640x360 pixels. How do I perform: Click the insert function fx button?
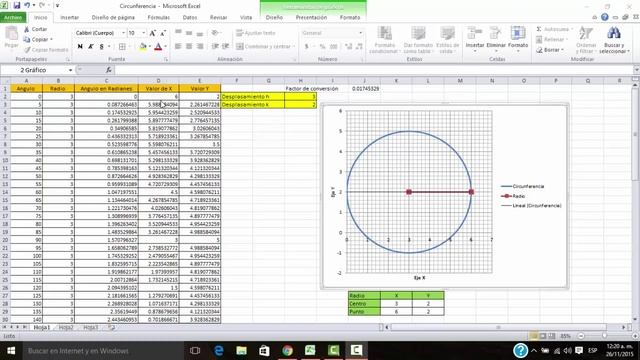click(x=109, y=70)
